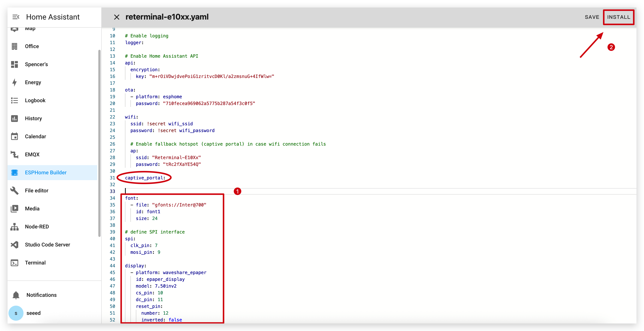Close the reterminal-e10xx.yaml editor
Screen dimensions: 644x331
coord(117,17)
